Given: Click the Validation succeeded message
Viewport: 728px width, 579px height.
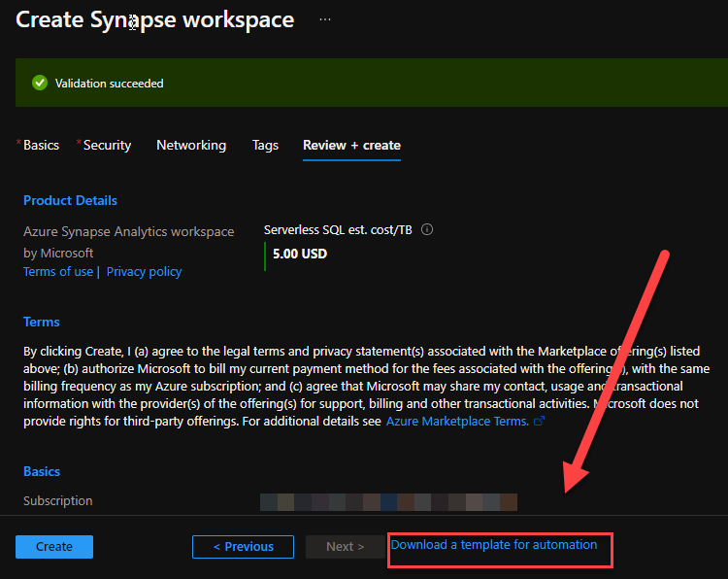Looking at the screenshot, I should pos(109,84).
